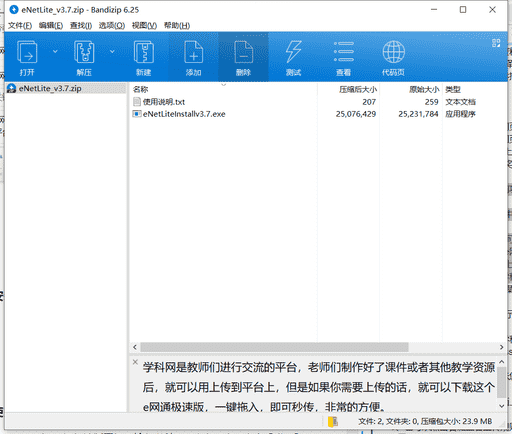Open the Help (帮助) menu

177,25
